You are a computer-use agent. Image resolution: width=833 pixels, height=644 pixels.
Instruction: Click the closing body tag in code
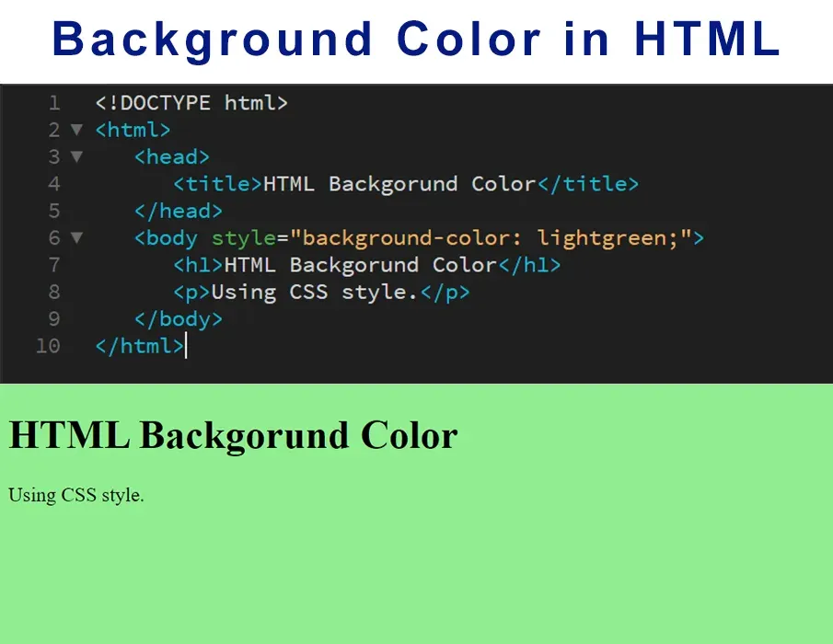click(x=178, y=319)
